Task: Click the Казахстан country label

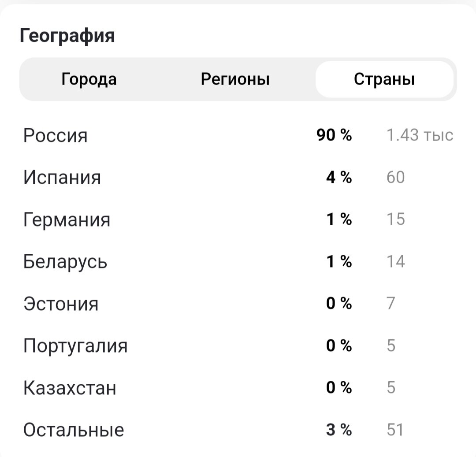Action: 70,388
